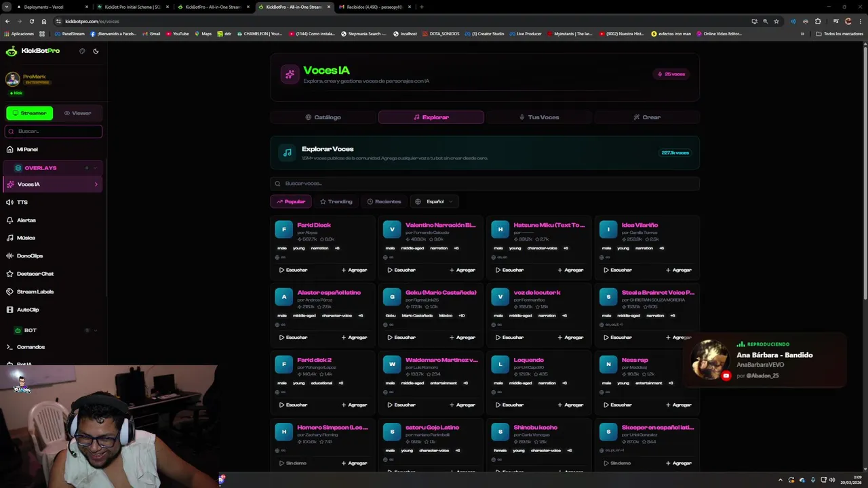Image resolution: width=868 pixels, height=488 pixels.
Task: Open Todos los marcadores folder
Action: click(840, 33)
